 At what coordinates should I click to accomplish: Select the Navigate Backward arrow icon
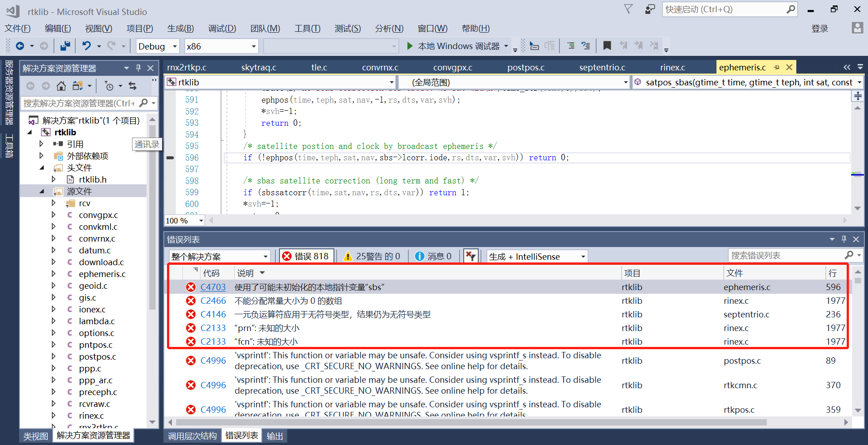click(x=20, y=45)
